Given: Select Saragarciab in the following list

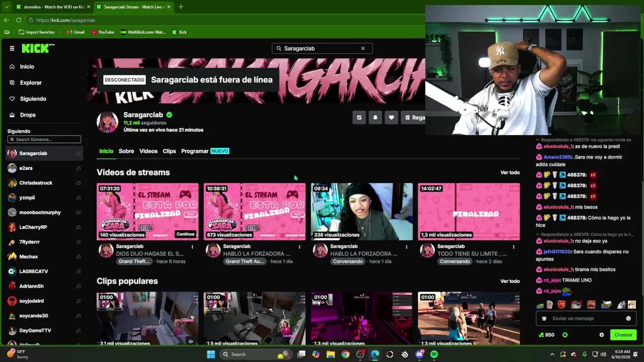Looking at the screenshot, I should 33,153.
